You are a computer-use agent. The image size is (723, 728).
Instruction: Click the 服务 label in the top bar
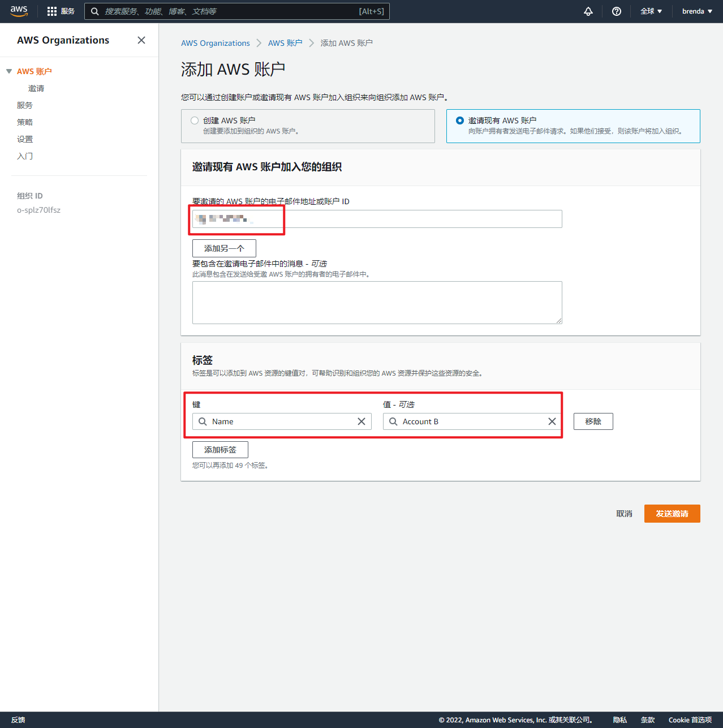[x=68, y=11]
